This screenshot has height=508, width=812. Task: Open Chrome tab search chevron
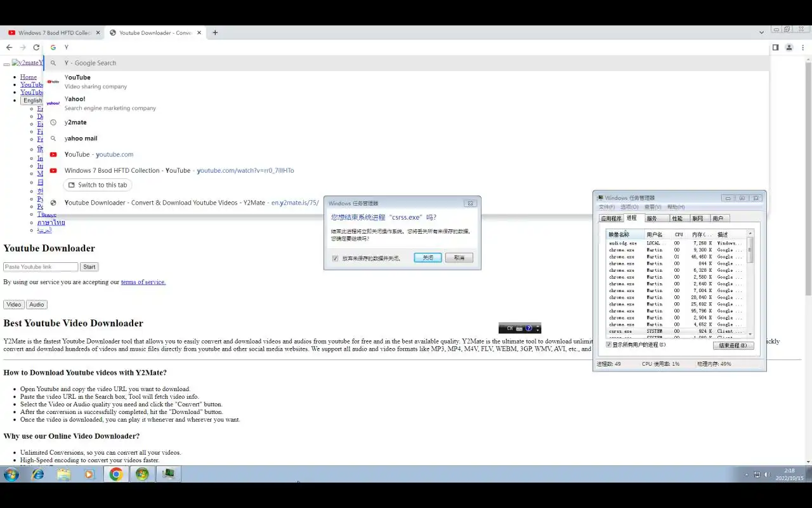[x=761, y=32]
